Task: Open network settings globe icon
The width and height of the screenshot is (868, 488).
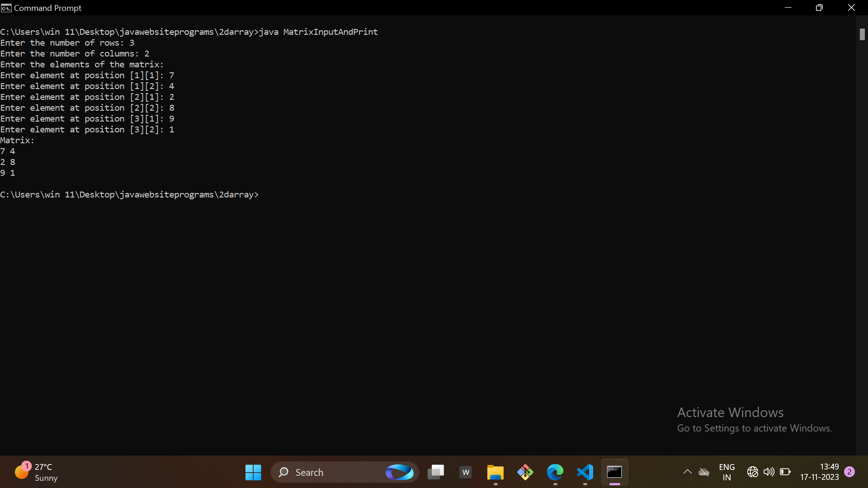Action: click(x=752, y=472)
